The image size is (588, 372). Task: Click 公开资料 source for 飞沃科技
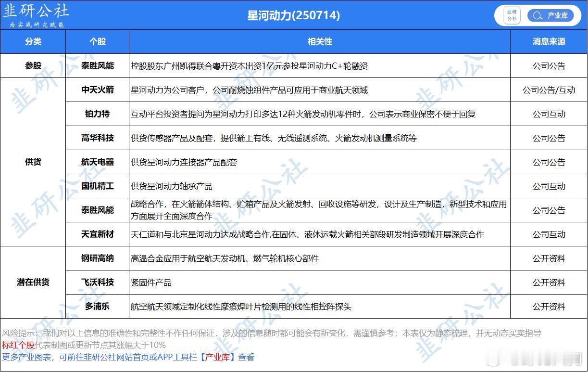coord(549,282)
